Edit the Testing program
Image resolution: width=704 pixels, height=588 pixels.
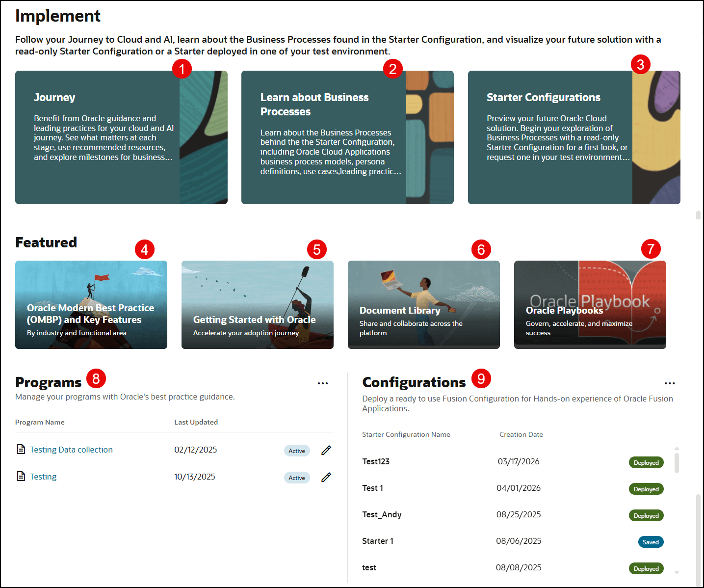326,477
